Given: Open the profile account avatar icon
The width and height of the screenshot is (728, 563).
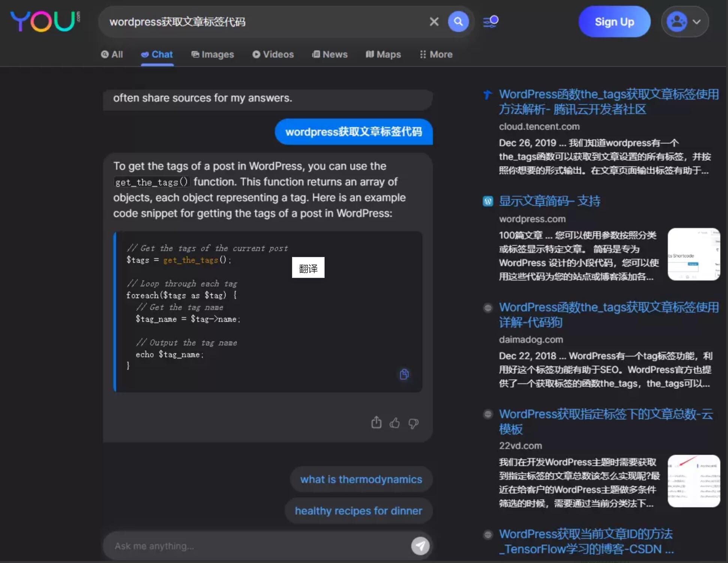Looking at the screenshot, I should click(x=677, y=22).
